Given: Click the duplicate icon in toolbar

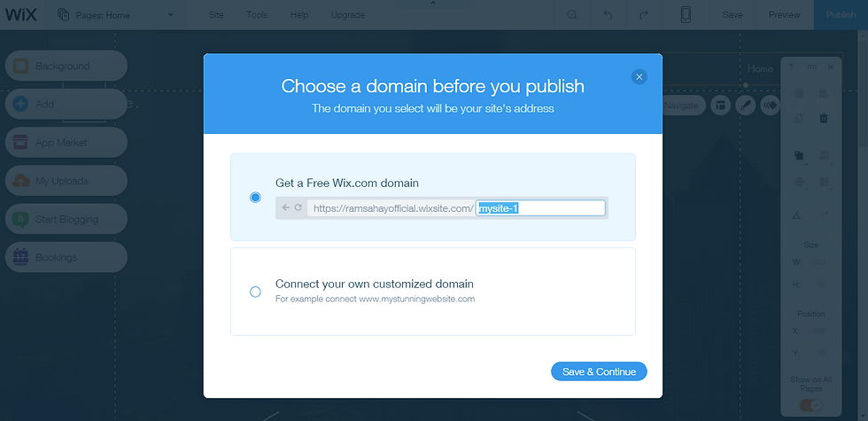Looking at the screenshot, I should pos(798,118).
